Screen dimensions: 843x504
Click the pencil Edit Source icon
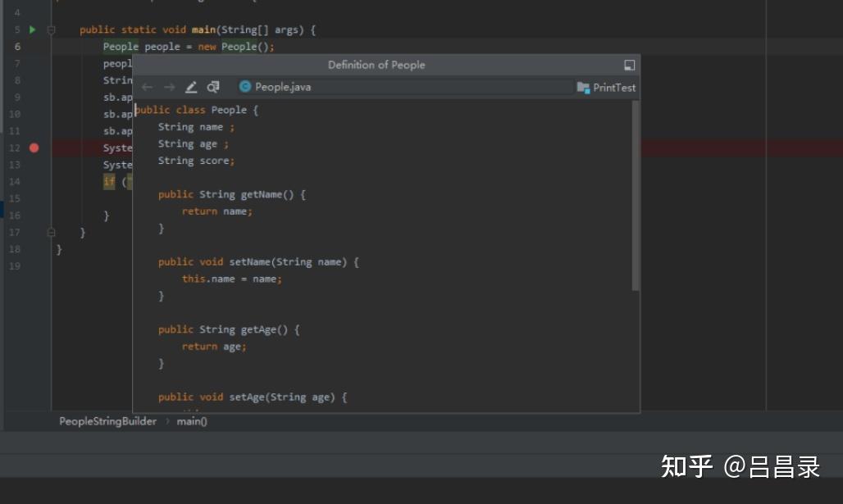(191, 87)
